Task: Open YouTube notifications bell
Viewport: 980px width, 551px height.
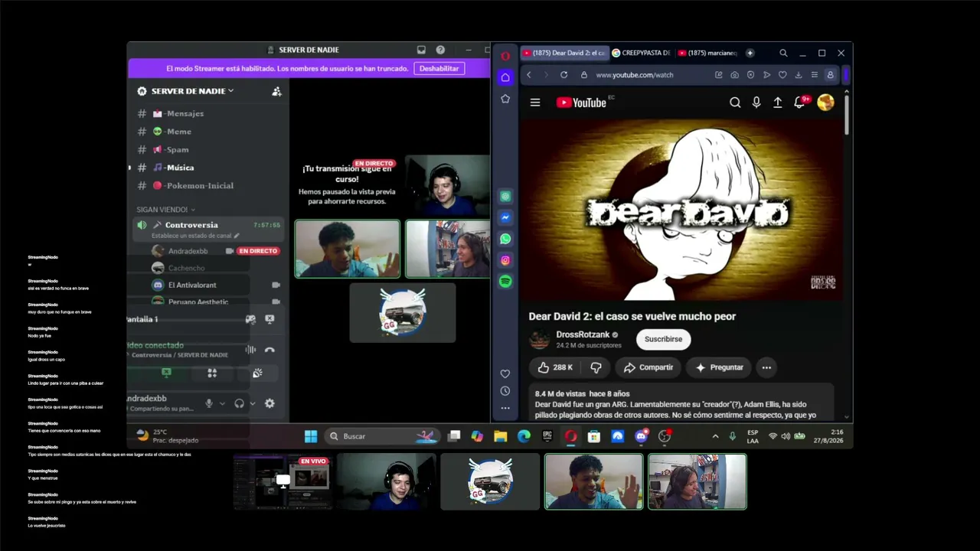Action: click(x=800, y=103)
